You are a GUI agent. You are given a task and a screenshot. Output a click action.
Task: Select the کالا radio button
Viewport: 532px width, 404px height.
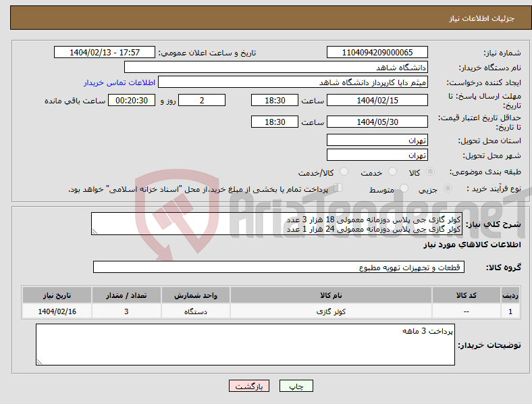[x=430, y=172]
